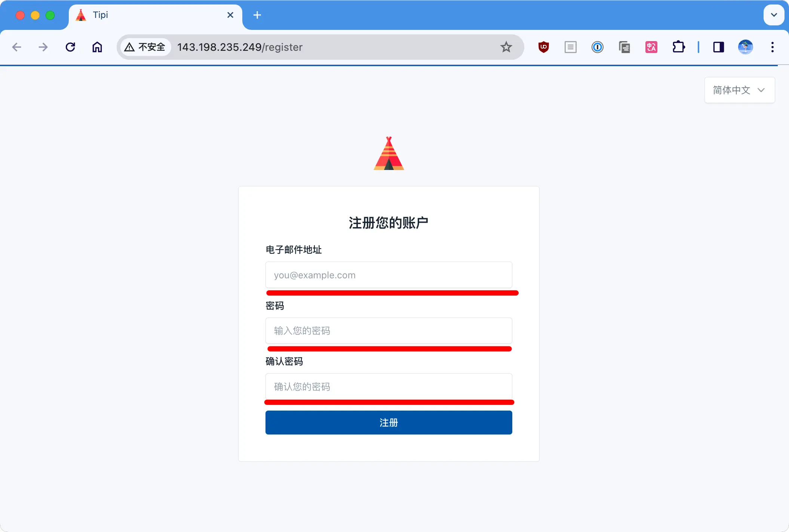Toggle the browser side panel
The width and height of the screenshot is (789, 532).
click(x=718, y=47)
